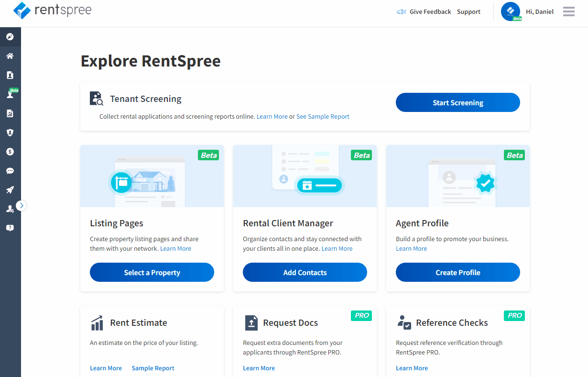Open Learn More under Rental Client Manager

337,249
